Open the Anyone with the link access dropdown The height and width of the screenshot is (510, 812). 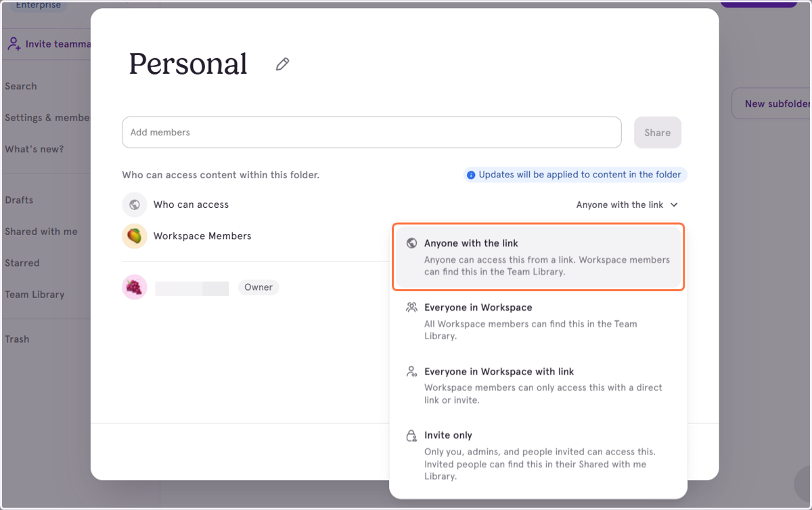click(x=627, y=205)
